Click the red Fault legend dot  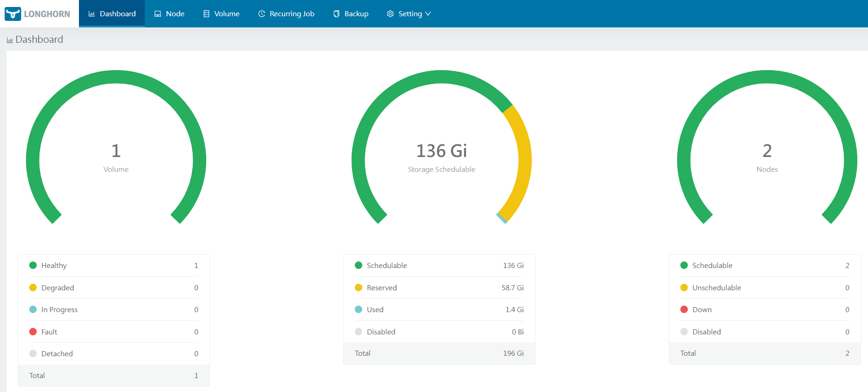[x=33, y=332]
